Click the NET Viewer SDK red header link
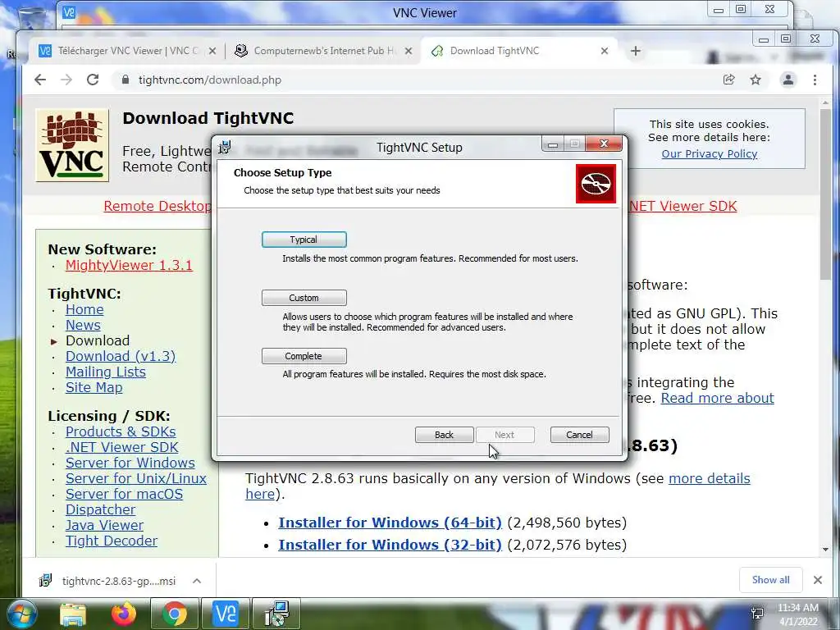The height and width of the screenshot is (630, 840). 683,206
